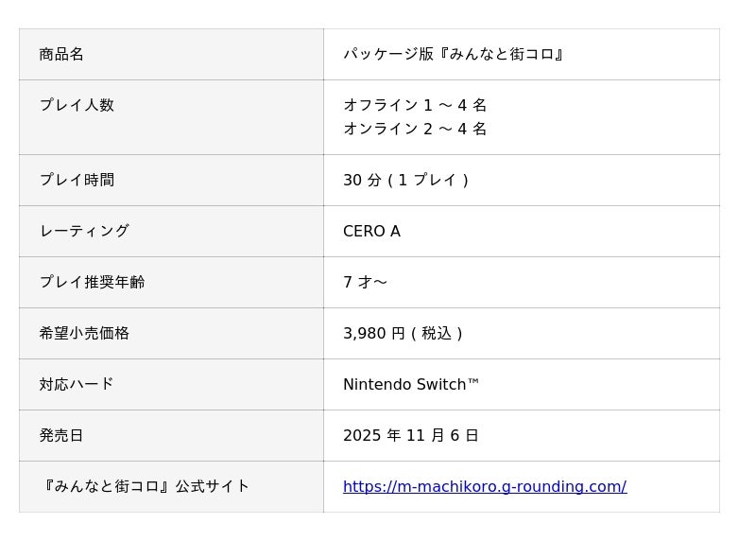Click the 『みんなと街コロ』公式サイト row label
This screenshot has width=756, height=541.
click(145, 487)
